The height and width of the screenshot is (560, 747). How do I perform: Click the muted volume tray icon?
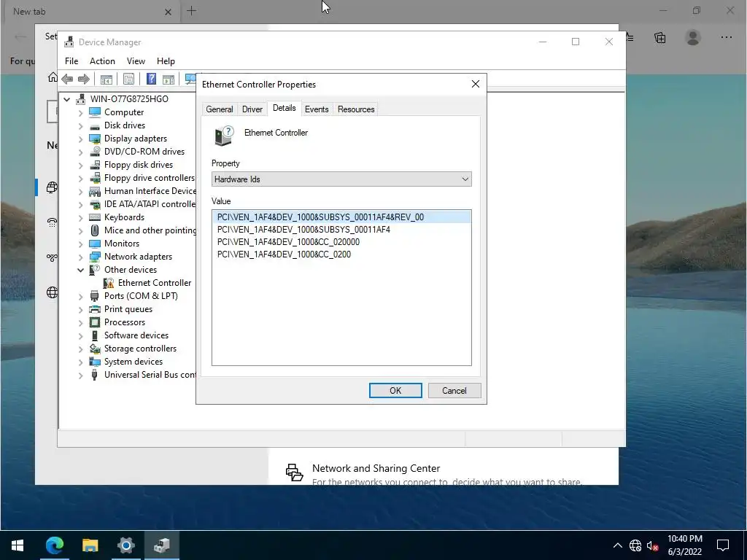(652, 545)
